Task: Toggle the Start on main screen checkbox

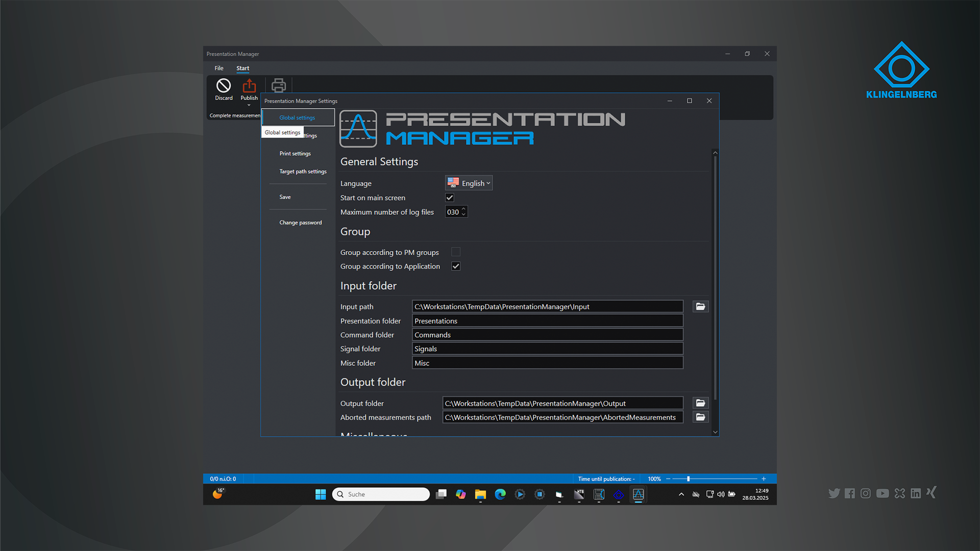Action: 450,197
